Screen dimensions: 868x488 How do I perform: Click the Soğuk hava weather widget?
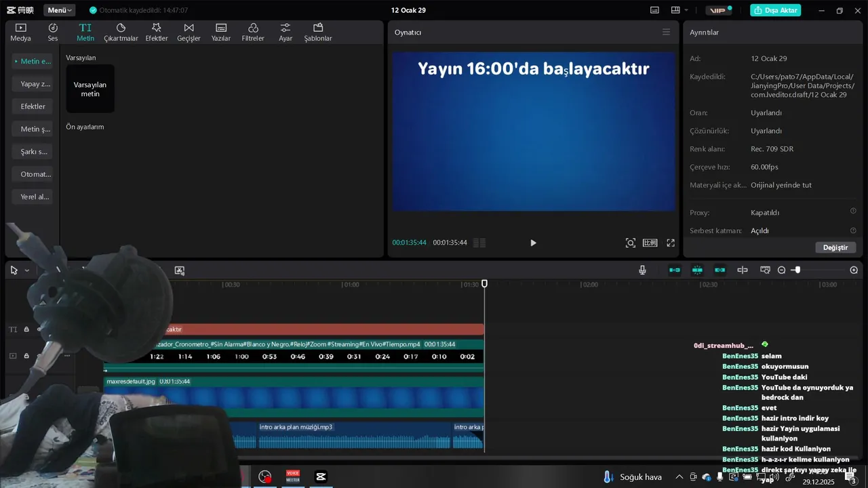[x=633, y=477]
